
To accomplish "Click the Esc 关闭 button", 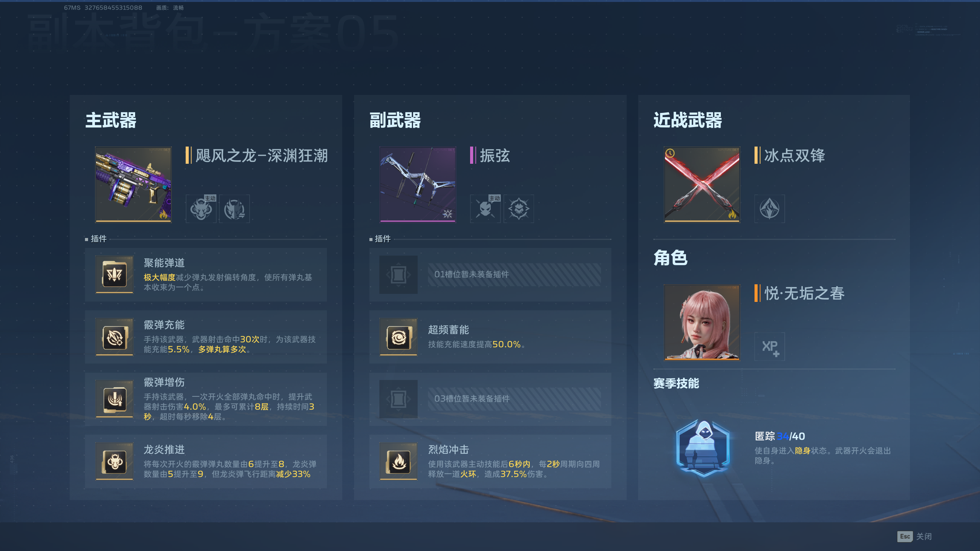I will point(915,536).
